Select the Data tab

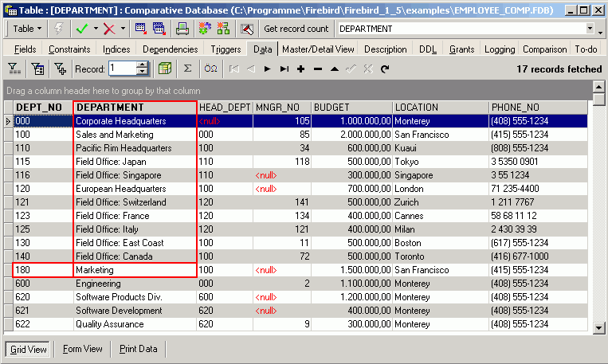click(262, 49)
